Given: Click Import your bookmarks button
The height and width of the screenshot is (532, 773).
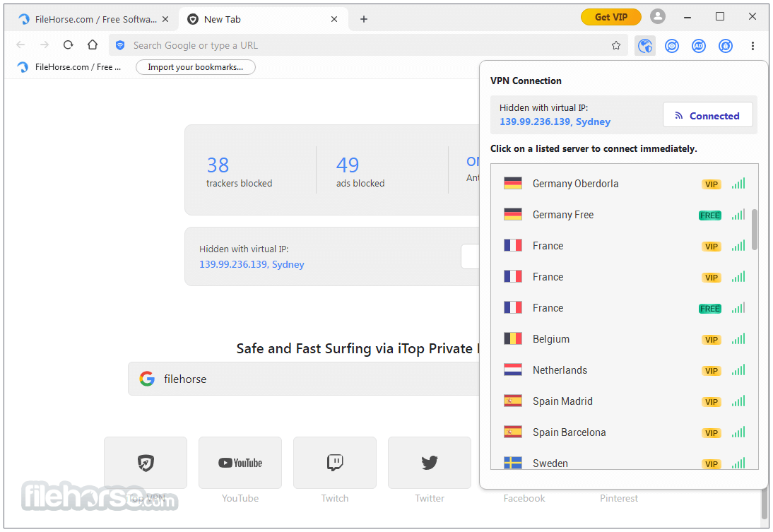Looking at the screenshot, I should [195, 67].
